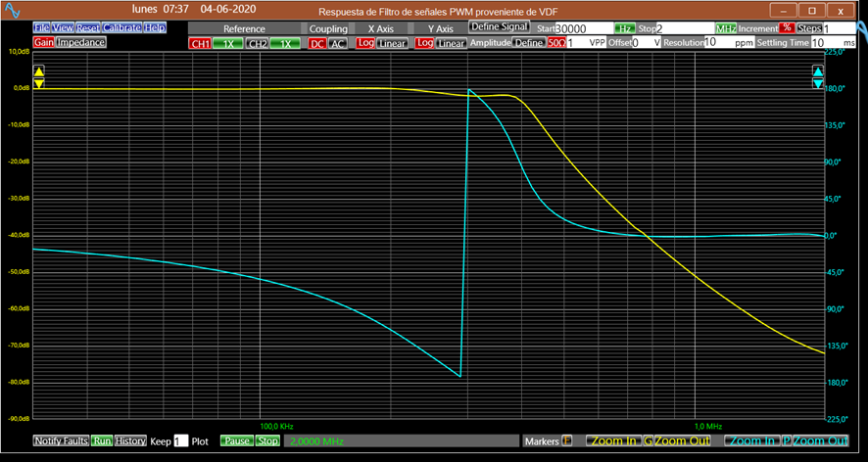
Task: Select AC coupling
Action: click(338, 44)
